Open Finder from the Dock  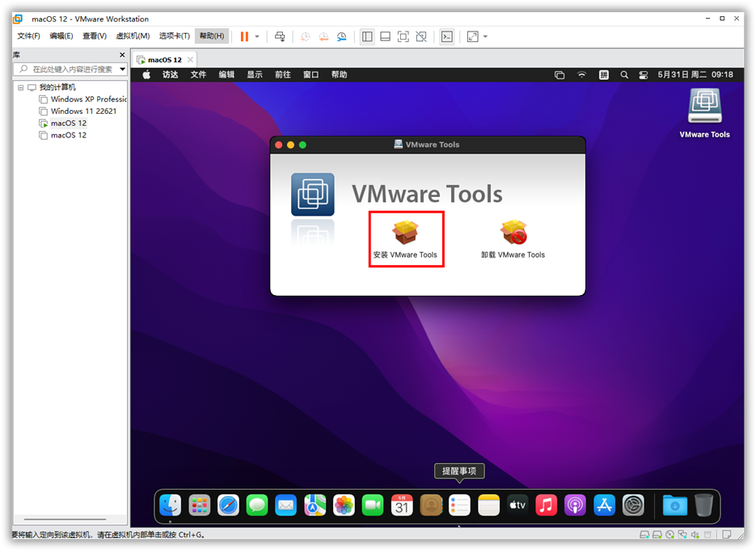point(170,505)
